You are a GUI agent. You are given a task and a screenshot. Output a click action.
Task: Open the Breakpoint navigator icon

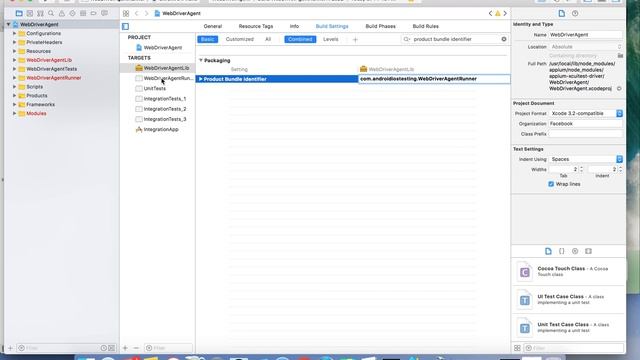point(93,13)
